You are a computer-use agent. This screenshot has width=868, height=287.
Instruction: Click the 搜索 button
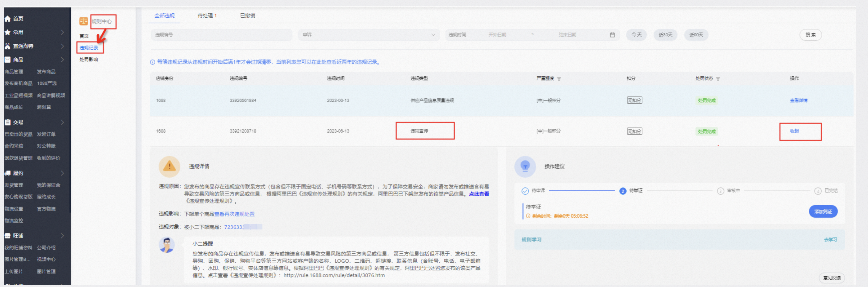(810, 35)
